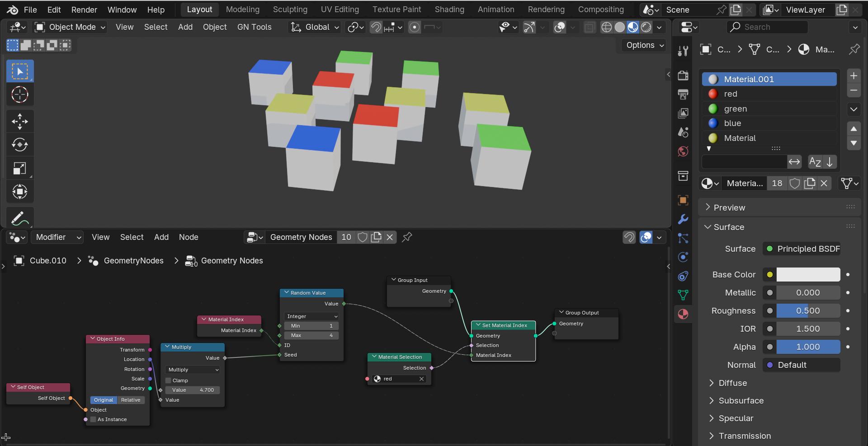868x446 pixels.
Task: Open Global transform orientation dropdown
Action: tap(315, 27)
